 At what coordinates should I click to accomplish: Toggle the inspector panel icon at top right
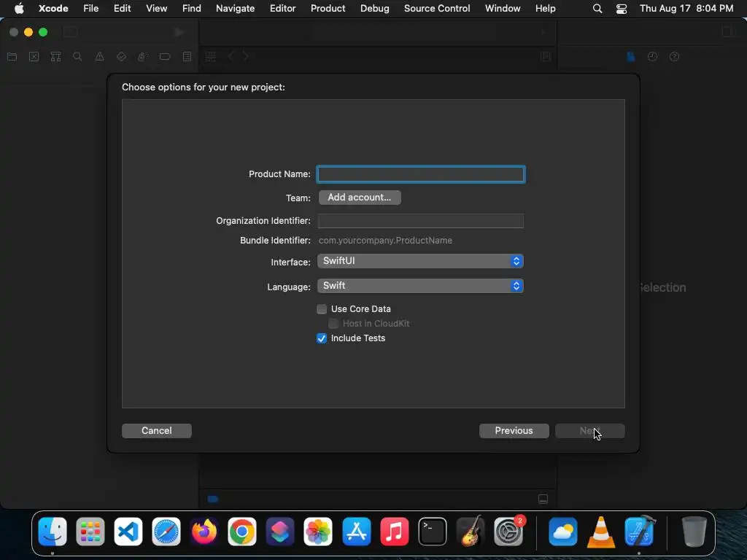727,31
